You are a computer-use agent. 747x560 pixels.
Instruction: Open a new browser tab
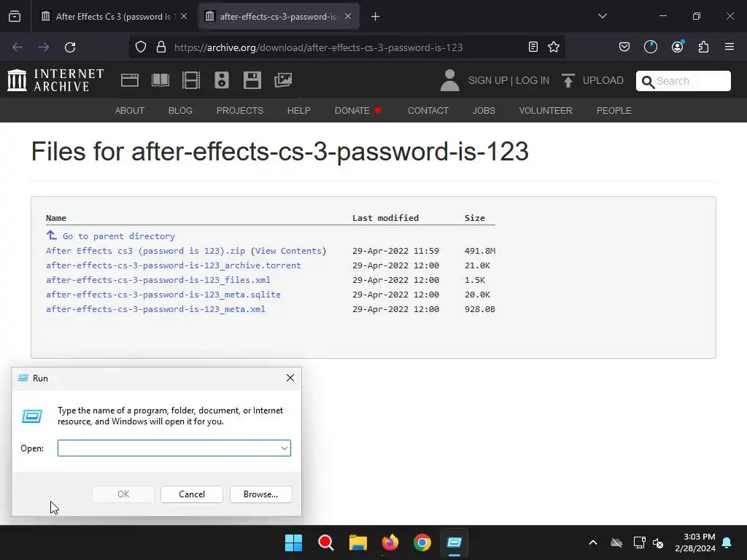coord(376,17)
